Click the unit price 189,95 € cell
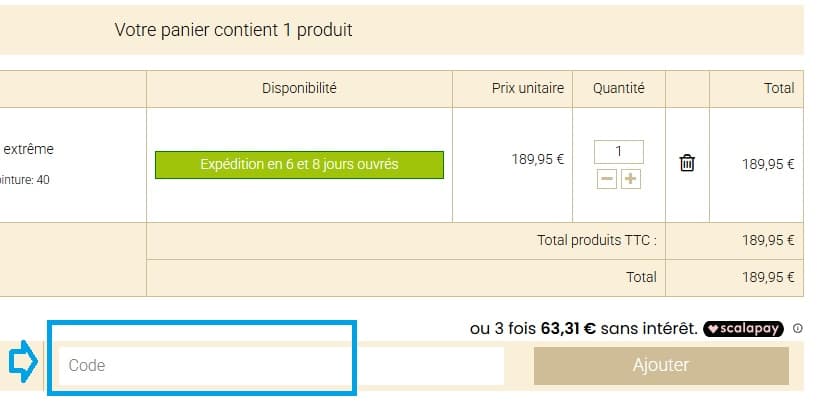Image resolution: width=819 pixels, height=409 pixels. pyautogui.click(x=537, y=158)
